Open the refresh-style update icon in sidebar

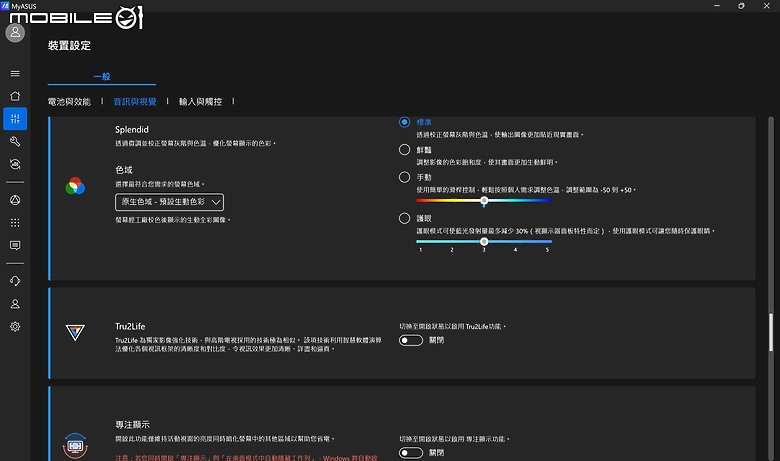(15, 164)
